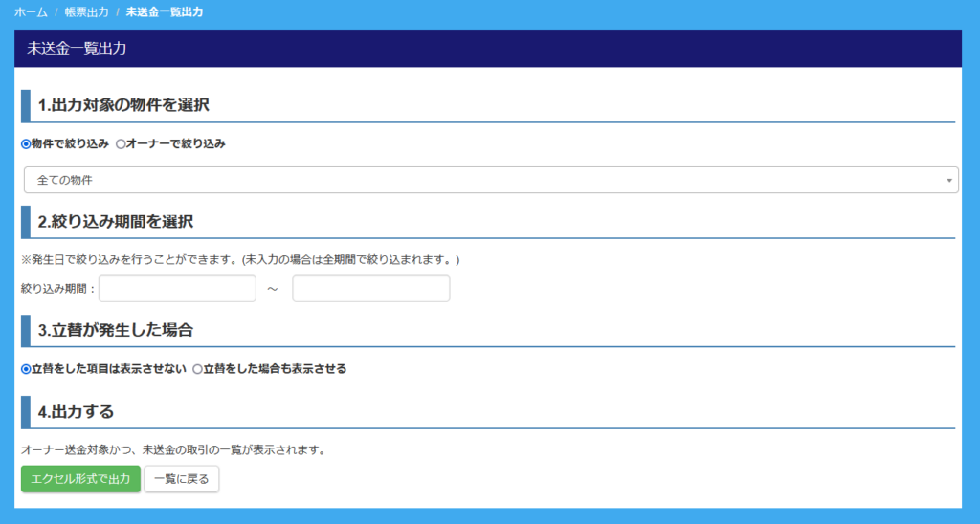The height and width of the screenshot is (524, 980).
Task: Click heading 4.出力する
Action: (77, 412)
